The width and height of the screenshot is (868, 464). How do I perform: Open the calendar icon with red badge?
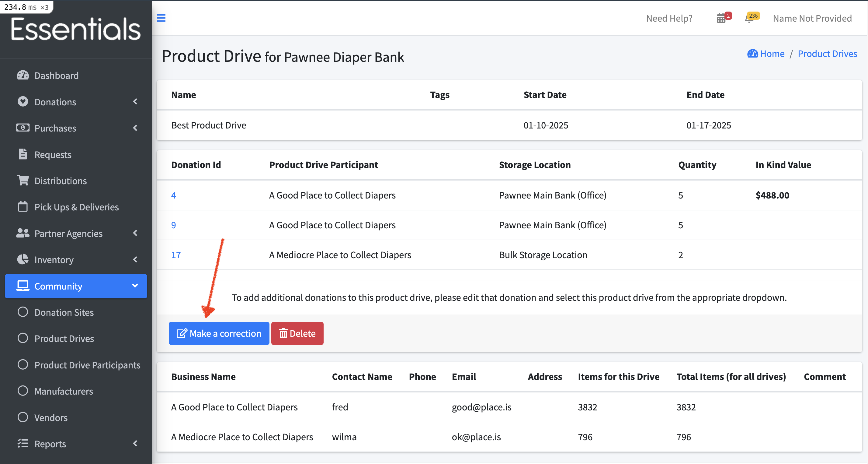pyautogui.click(x=721, y=18)
